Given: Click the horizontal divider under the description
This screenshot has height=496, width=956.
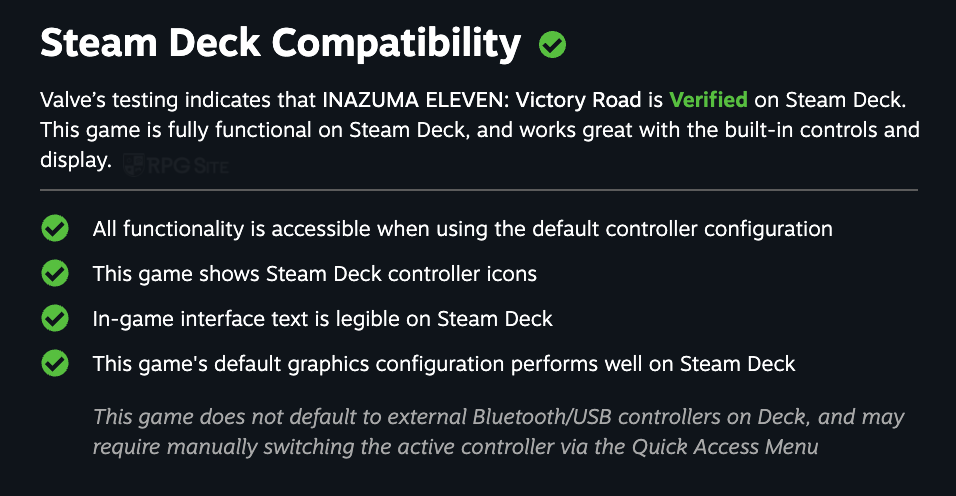Looking at the screenshot, I should pyautogui.click(x=478, y=189).
